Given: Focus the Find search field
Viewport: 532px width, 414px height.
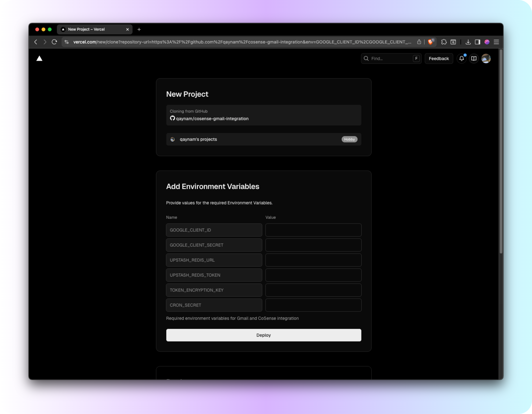Looking at the screenshot, I should tap(391, 58).
